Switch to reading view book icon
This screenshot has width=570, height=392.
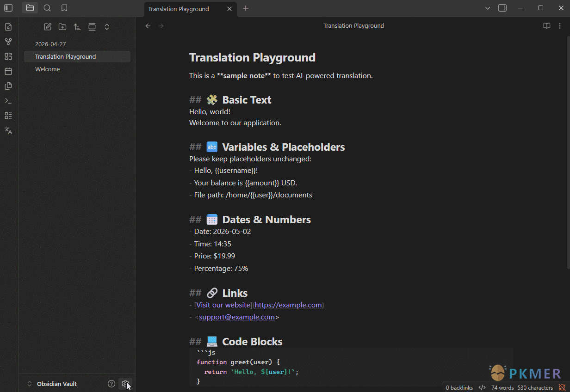click(547, 26)
